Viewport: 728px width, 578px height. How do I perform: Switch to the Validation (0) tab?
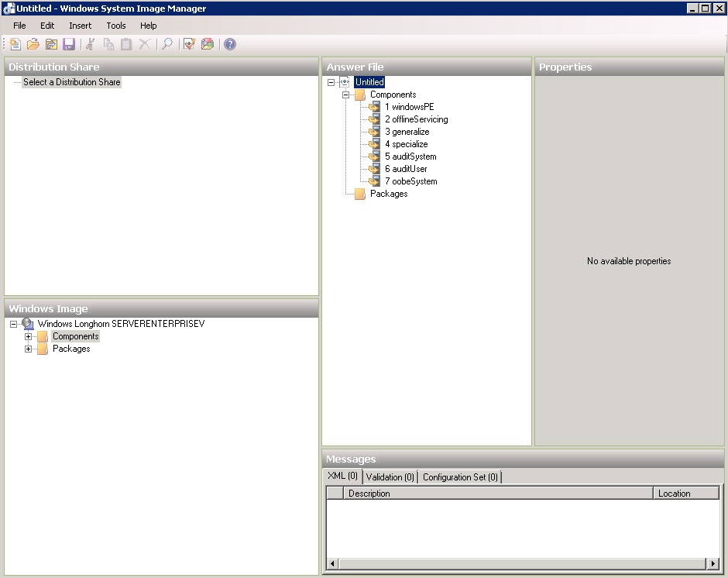point(390,477)
